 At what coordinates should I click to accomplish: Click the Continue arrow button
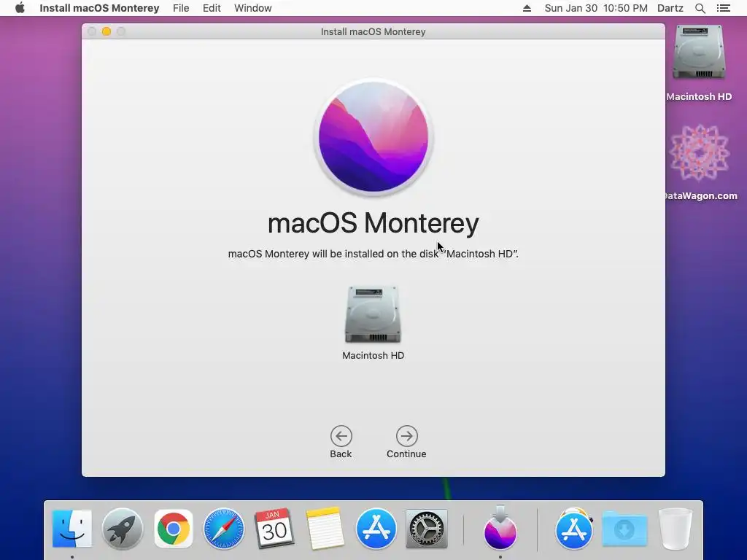[x=406, y=436]
